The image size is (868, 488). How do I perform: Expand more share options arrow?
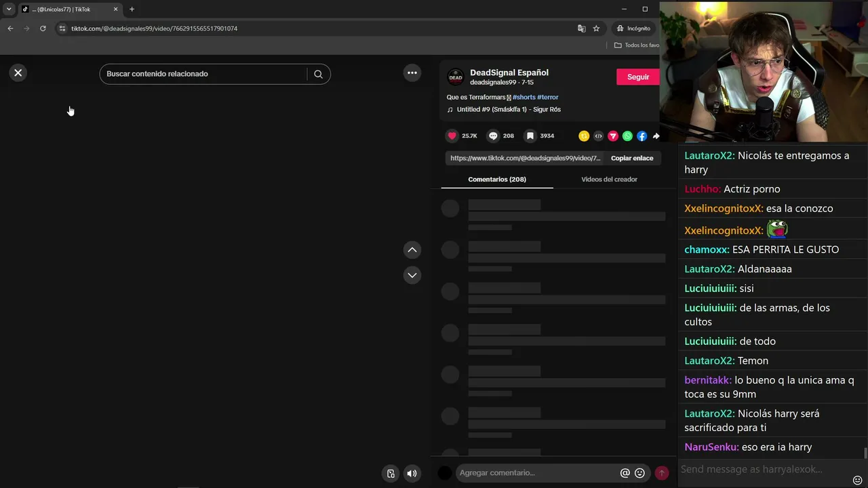pyautogui.click(x=656, y=136)
